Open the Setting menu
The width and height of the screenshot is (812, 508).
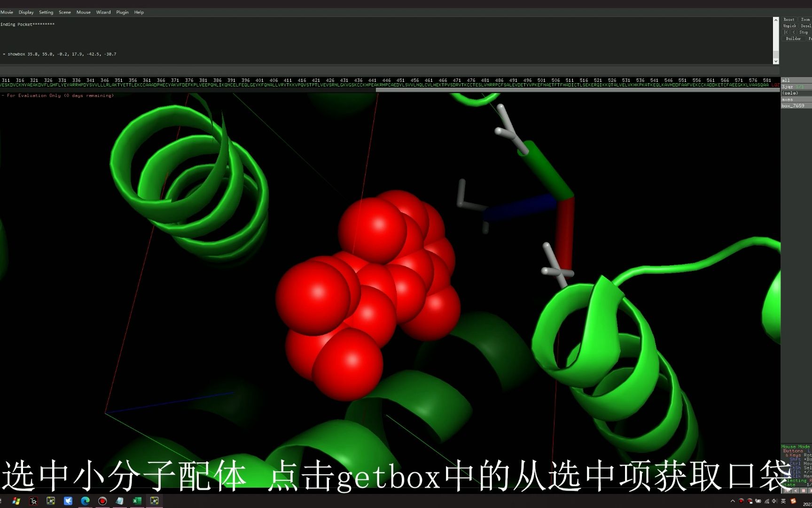coord(46,12)
